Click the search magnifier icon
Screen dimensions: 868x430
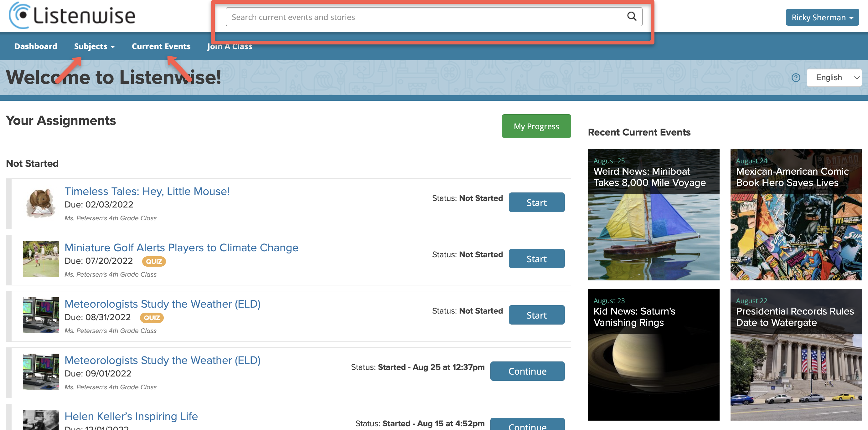click(x=632, y=17)
